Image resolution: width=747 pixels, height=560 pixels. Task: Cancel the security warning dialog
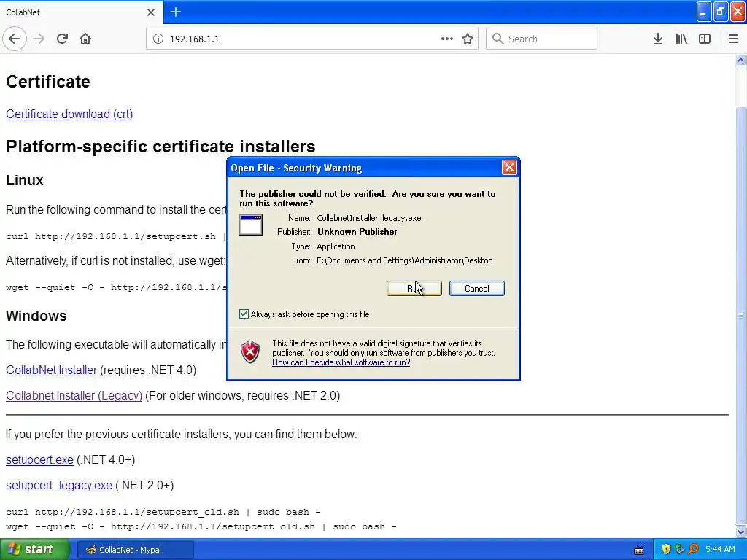coord(476,288)
